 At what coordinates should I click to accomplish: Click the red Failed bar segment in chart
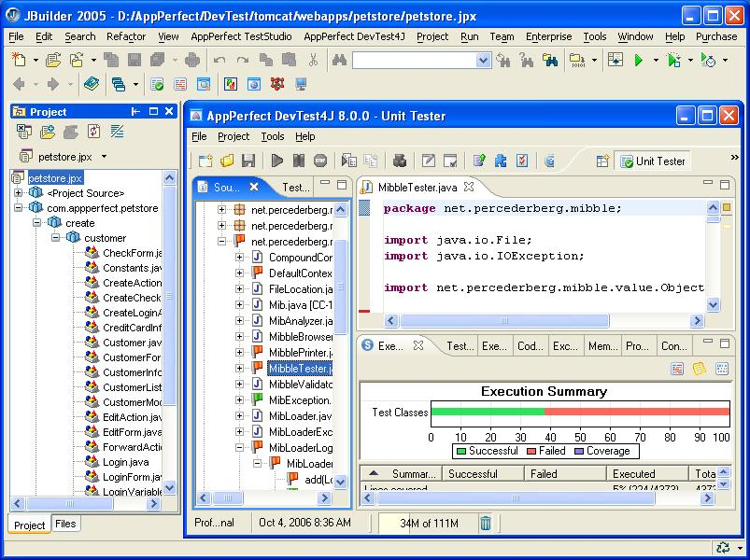637,412
